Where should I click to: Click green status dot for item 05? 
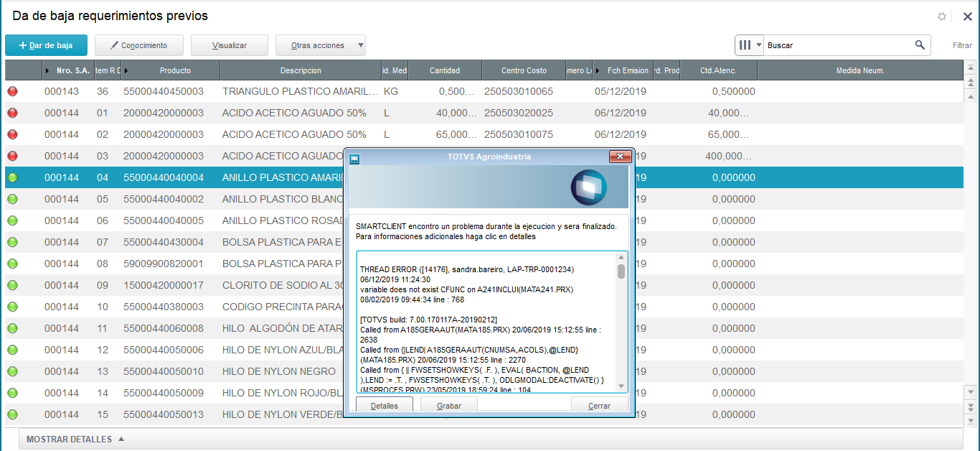(x=12, y=199)
